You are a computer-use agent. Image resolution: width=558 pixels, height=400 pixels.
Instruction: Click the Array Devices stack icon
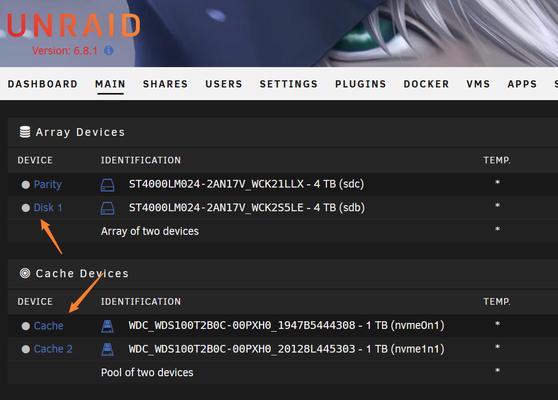[x=25, y=132]
